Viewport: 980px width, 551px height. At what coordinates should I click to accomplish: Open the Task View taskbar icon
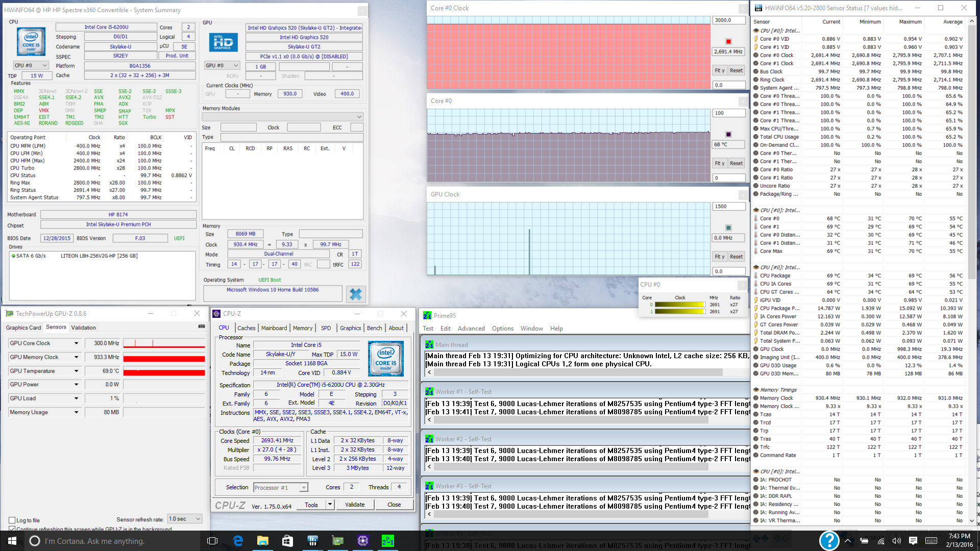(x=212, y=541)
